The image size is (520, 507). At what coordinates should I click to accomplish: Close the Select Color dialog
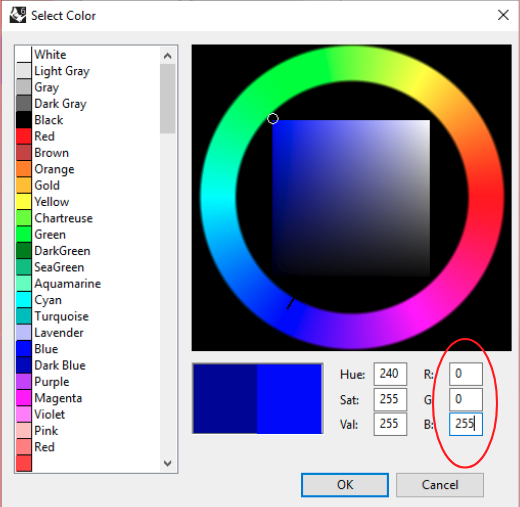503,15
